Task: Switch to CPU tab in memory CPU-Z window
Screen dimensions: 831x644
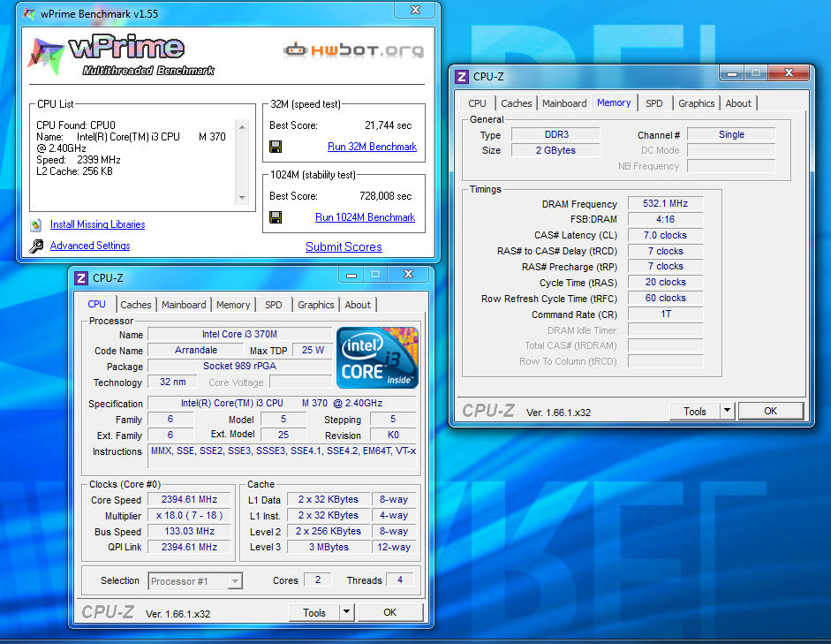Action: (x=477, y=103)
